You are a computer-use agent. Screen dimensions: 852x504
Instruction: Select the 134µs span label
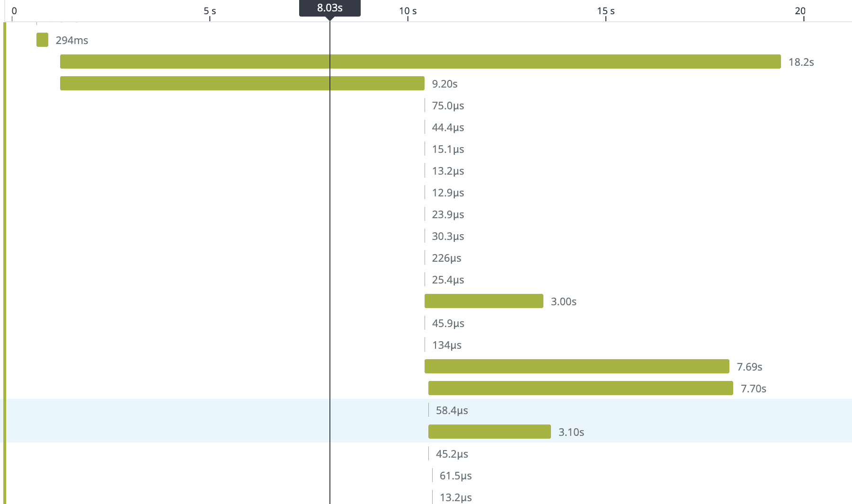pos(446,345)
